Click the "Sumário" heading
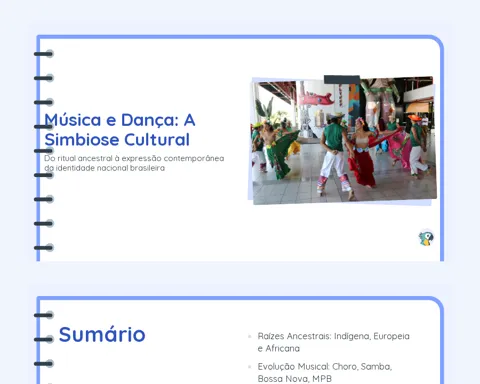The height and width of the screenshot is (384, 480). [102, 334]
